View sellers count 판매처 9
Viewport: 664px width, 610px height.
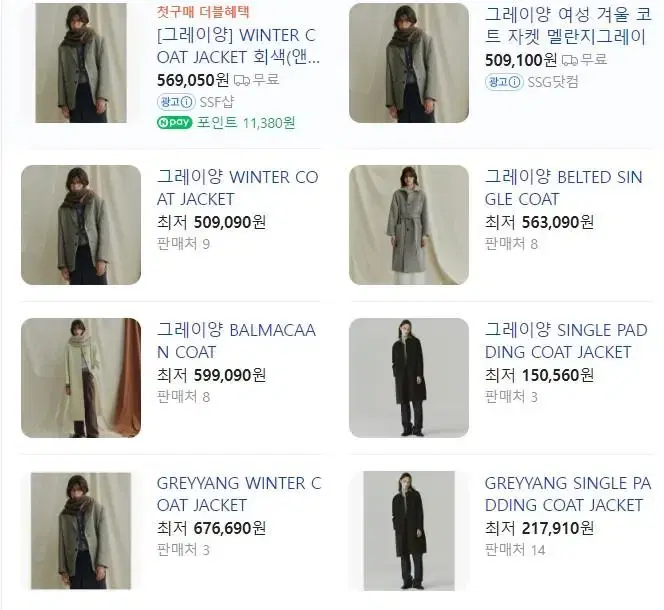click(x=183, y=244)
